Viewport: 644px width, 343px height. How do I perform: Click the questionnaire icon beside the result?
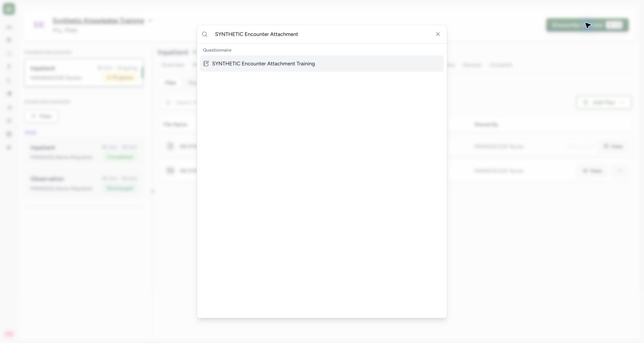coord(206,64)
